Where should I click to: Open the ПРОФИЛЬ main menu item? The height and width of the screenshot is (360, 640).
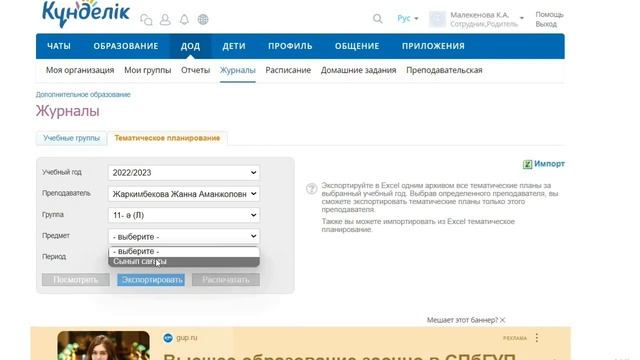pos(290,46)
